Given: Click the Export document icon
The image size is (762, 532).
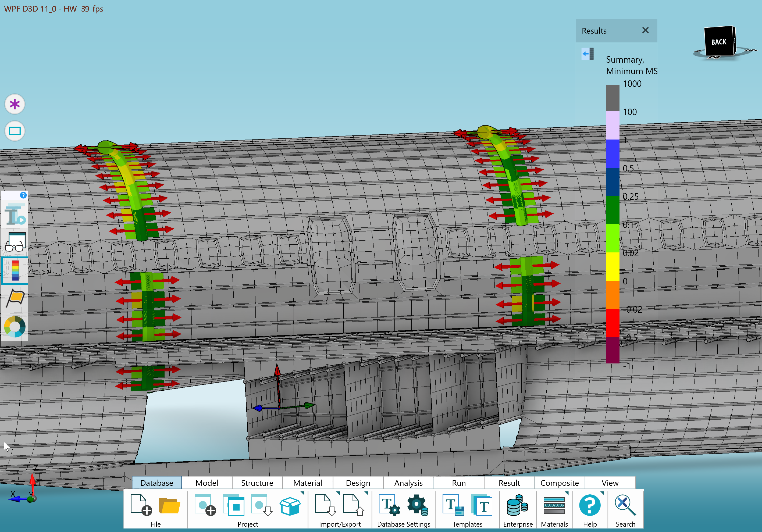Looking at the screenshot, I should tap(354, 505).
